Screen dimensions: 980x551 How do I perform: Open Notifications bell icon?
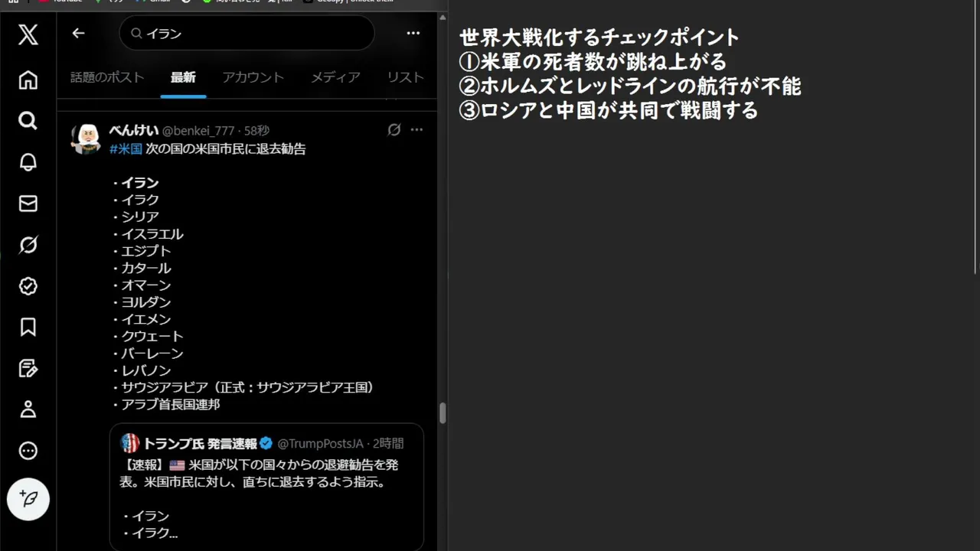coord(28,162)
